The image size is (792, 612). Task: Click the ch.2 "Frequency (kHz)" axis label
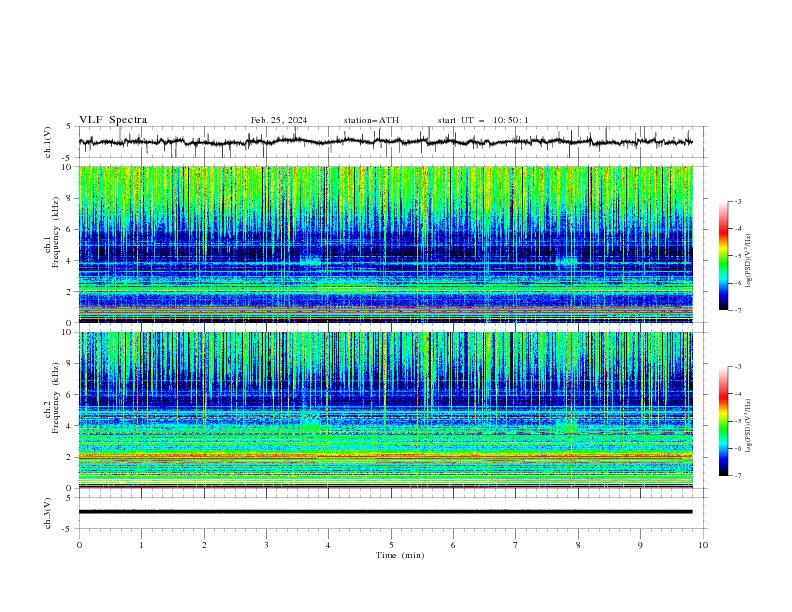[x=56, y=398]
